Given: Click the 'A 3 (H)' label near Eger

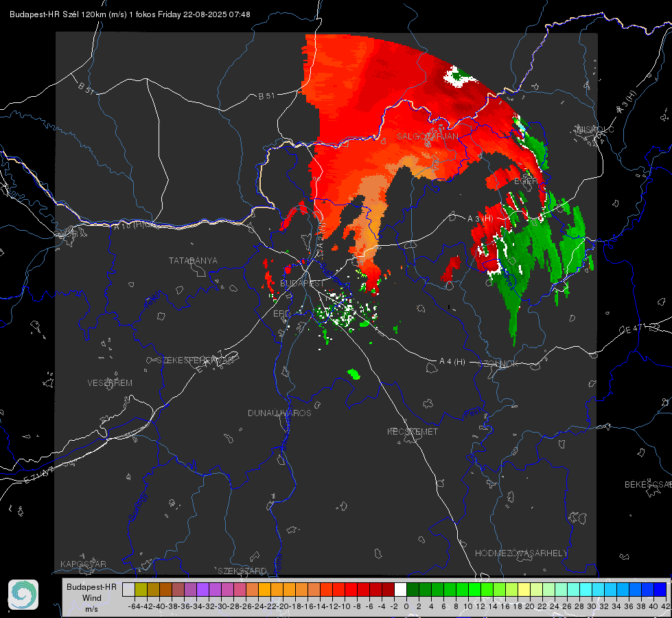Looking at the screenshot, I should click(480, 218).
